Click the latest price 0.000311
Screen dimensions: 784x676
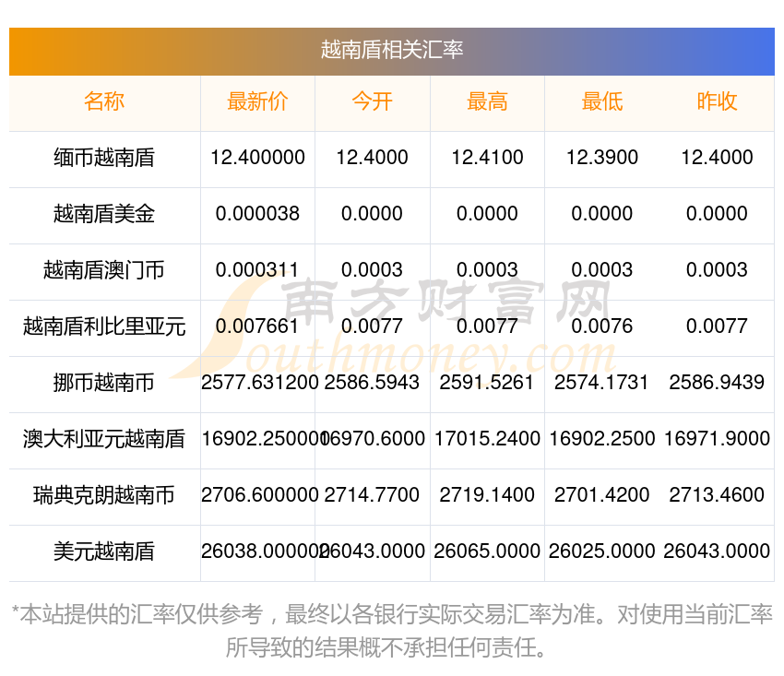(257, 270)
